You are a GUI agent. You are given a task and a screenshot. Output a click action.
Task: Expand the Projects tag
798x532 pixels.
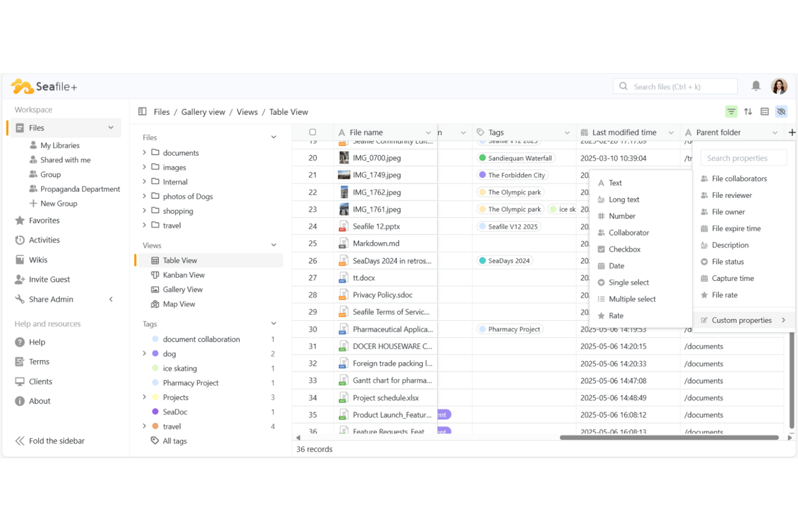[x=145, y=397]
